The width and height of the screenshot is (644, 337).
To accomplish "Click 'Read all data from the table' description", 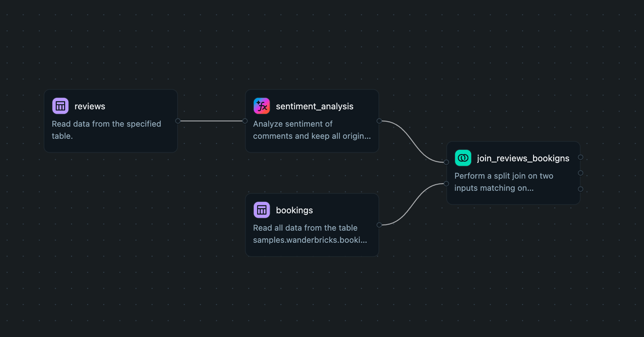I will pyautogui.click(x=310, y=234).
